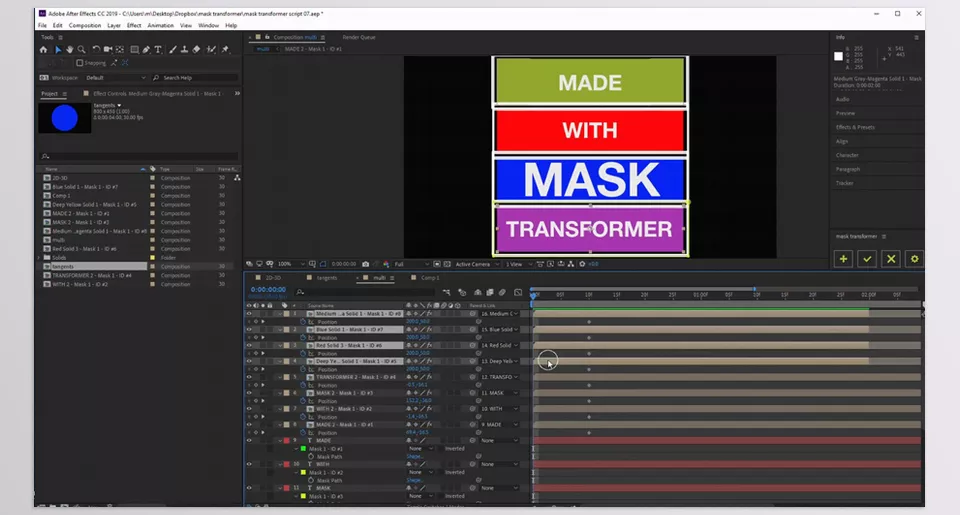Toggle Inverted checkbox for Mask 1 - ID #1

tap(441, 448)
